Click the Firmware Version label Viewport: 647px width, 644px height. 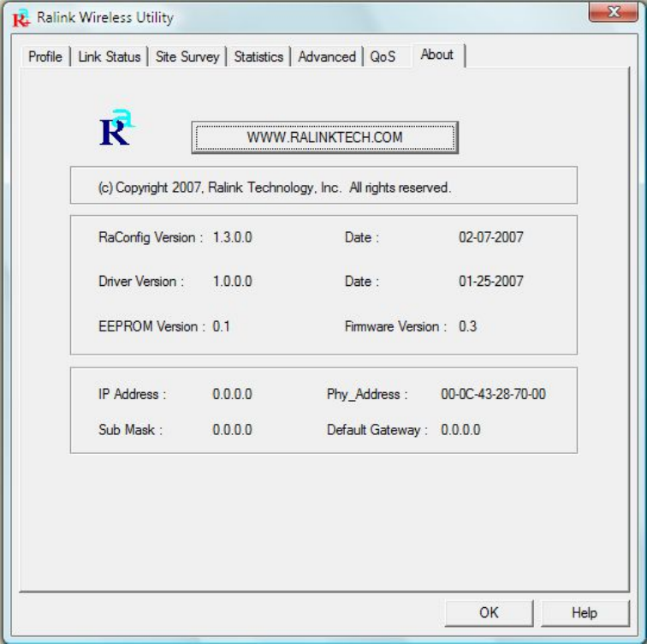395,326
